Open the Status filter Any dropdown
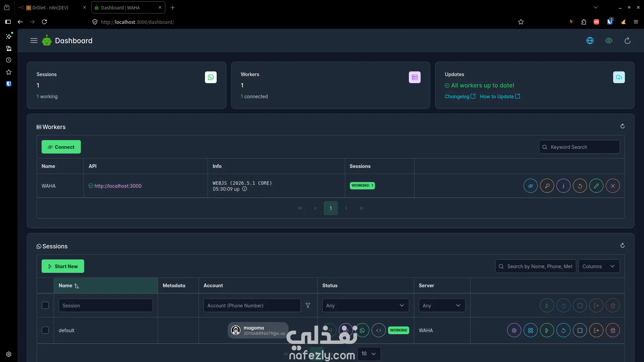 [366, 305]
